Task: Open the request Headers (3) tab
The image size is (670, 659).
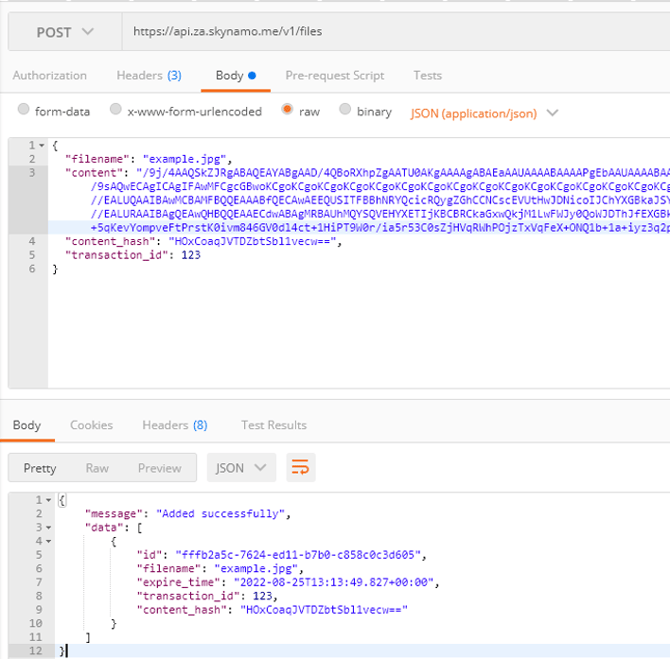Action: tap(149, 75)
